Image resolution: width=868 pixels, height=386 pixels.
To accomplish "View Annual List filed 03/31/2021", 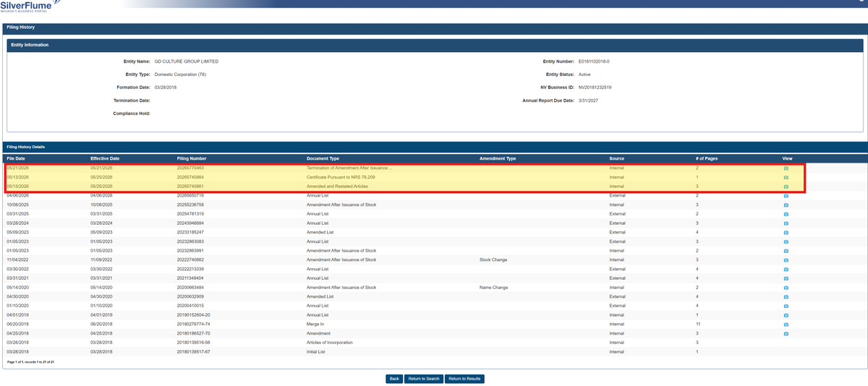I will tap(786, 278).
